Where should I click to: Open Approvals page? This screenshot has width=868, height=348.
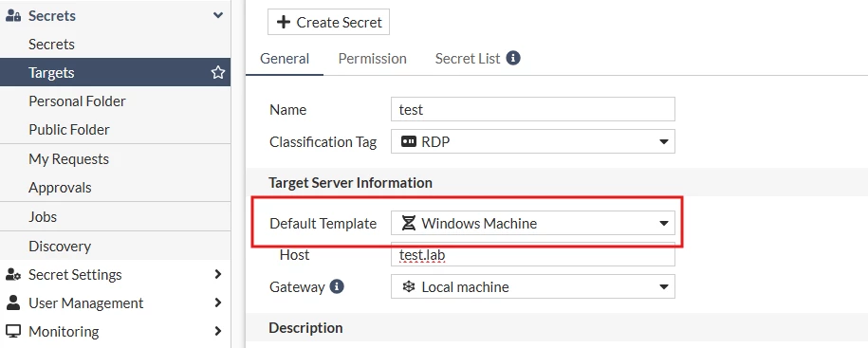[x=60, y=188]
